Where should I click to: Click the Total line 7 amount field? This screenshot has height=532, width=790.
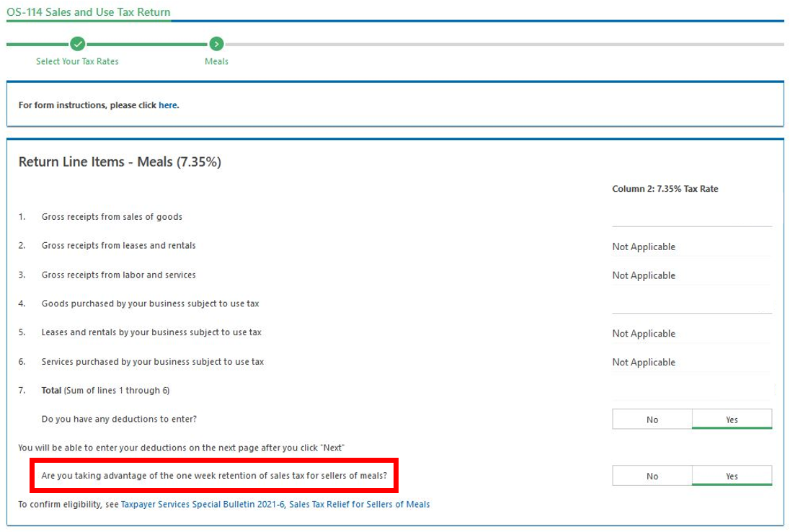[x=691, y=390]
